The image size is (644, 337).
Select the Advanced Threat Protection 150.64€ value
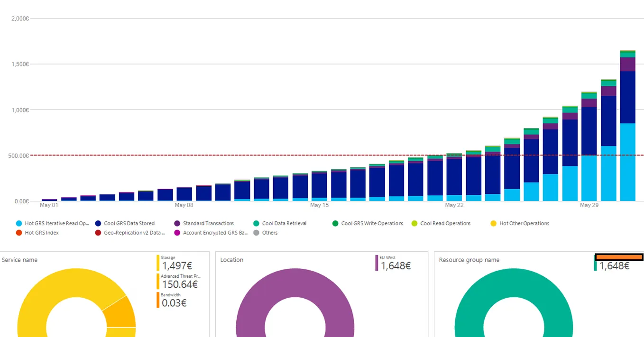pyautogui.click(x=181, y=284)
